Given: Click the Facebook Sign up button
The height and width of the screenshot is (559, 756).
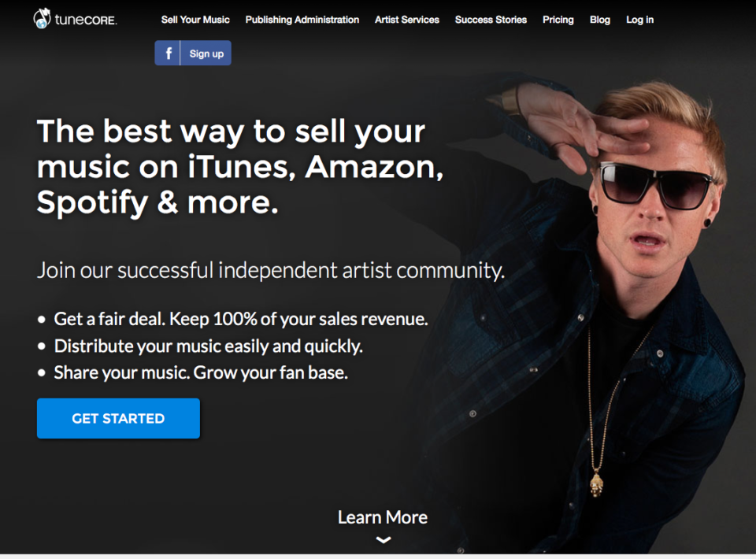Looking at the screenshot, I should tap(193, 53).
